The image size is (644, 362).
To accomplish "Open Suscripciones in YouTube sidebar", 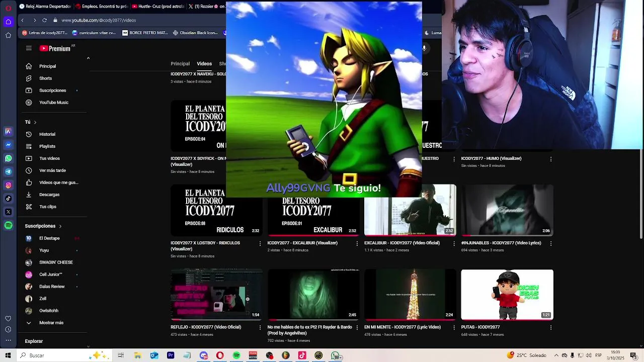I will (53, 90).
